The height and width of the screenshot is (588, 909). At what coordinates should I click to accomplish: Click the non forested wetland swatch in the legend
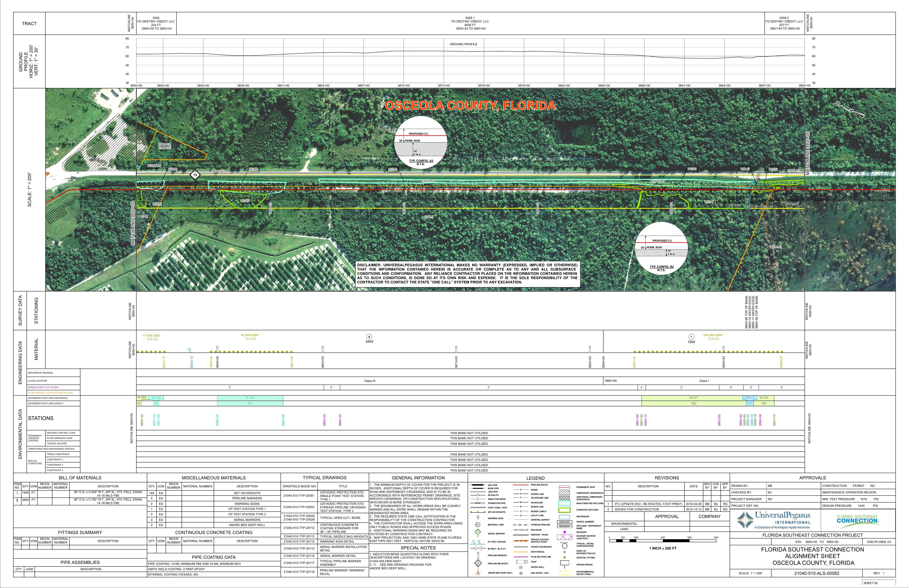[564, 504]
